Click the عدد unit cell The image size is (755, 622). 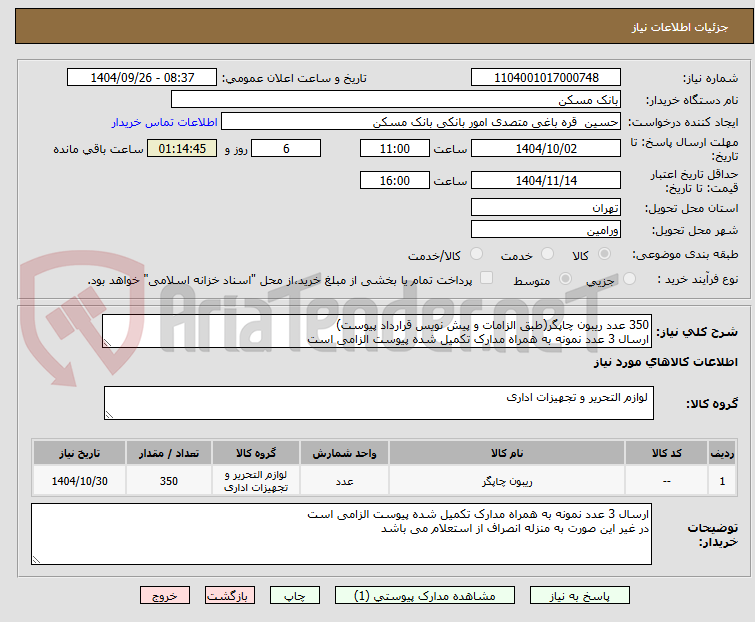pos(344,481)
